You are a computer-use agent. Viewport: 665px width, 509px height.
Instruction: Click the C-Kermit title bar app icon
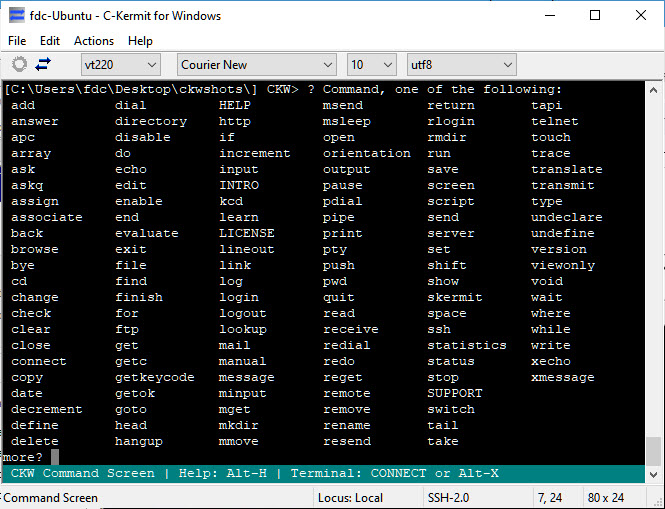(17, 15)
